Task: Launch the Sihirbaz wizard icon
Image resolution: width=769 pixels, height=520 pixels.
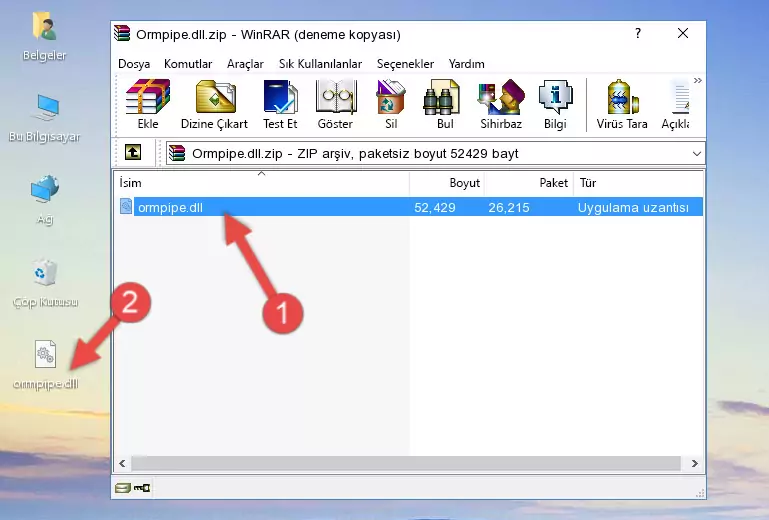Action: coord(501,104)
